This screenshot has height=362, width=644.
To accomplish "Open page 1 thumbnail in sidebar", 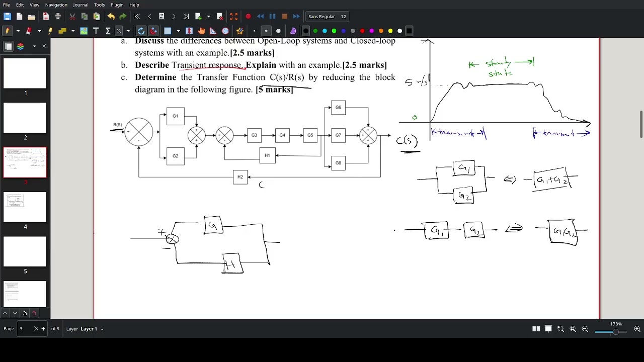I will pyautogui.click(x=25, y=73).
